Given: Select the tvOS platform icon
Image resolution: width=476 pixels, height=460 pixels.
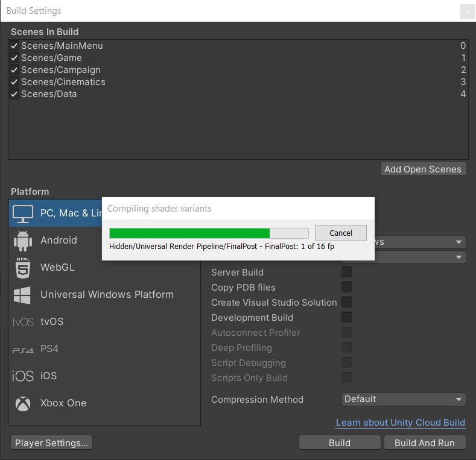Looking at the screenshot, I should click(23, 322).
